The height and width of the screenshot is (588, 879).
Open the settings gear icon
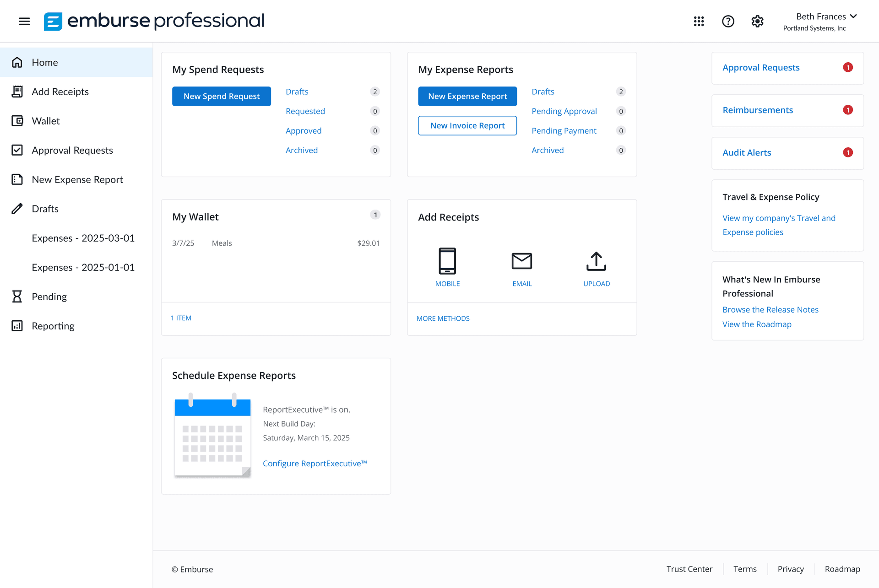757,21
